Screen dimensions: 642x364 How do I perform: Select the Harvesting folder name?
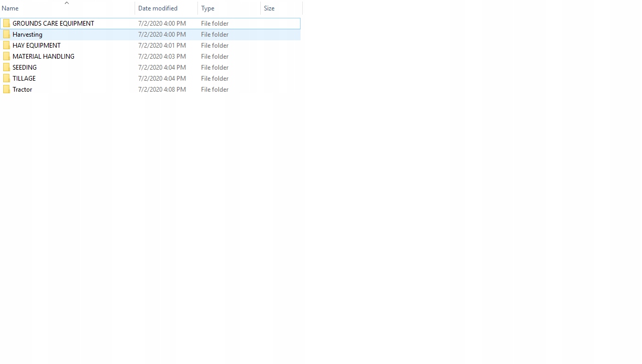coord(27,34)
